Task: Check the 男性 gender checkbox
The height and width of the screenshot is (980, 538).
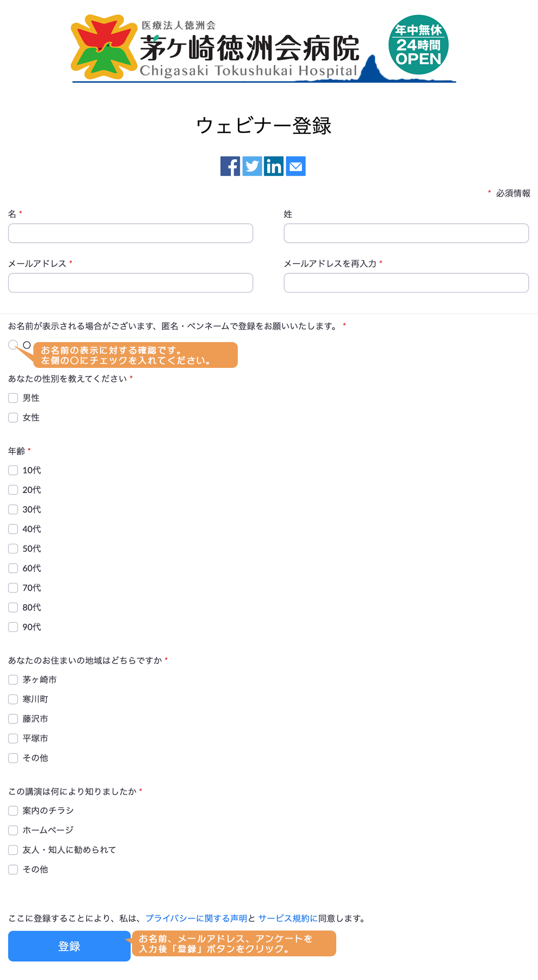Action: [x=13, y=398]
